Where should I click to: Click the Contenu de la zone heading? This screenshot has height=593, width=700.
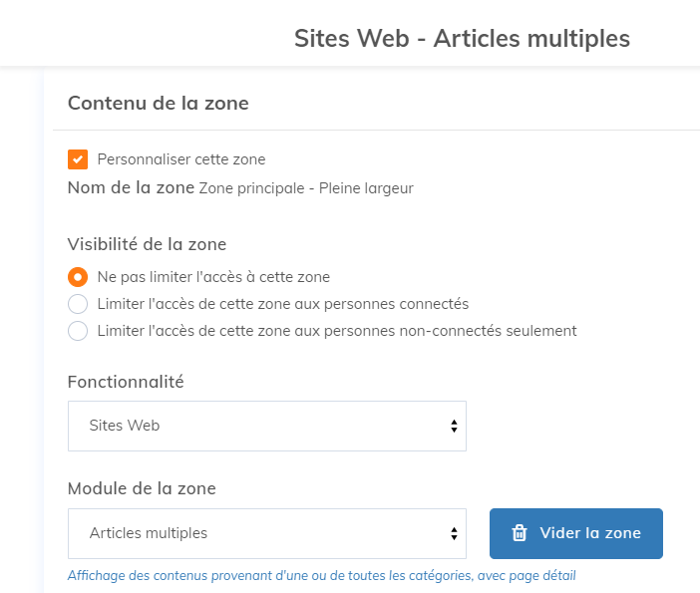[158, 103]
